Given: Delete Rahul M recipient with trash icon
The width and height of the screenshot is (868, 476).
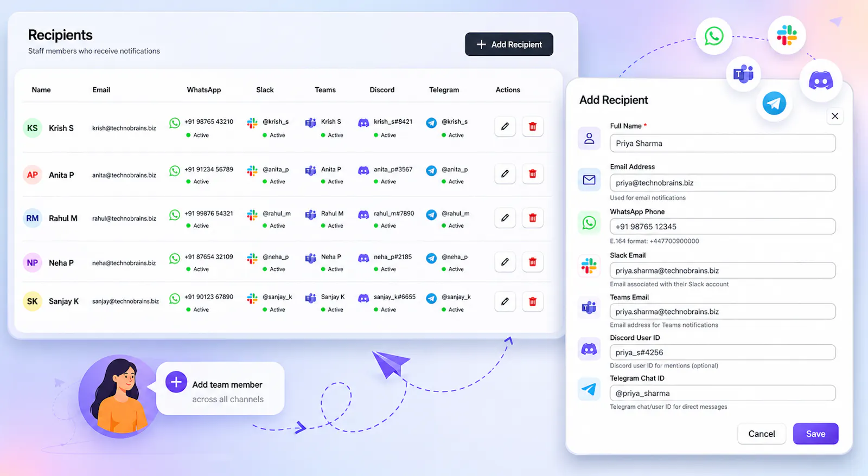Looking at the screenshot, I should click(533, 217).
